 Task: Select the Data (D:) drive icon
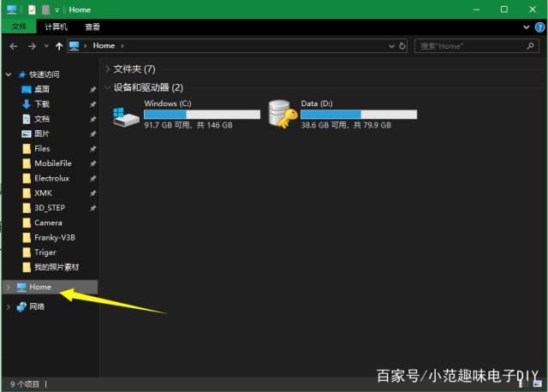pyautogui.click(x=283, y=114)
